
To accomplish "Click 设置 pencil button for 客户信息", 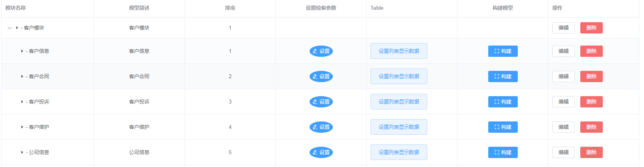I will coord(321,51).
